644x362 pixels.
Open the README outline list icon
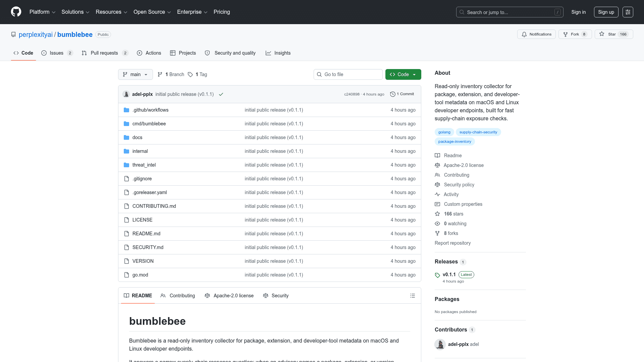click(x=413, y=296)
